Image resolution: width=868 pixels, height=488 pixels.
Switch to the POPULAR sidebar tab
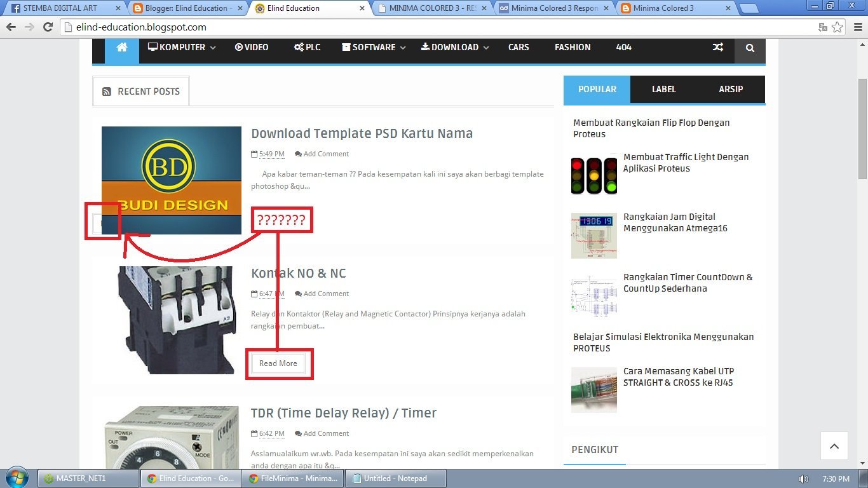(x=597, y=90)
